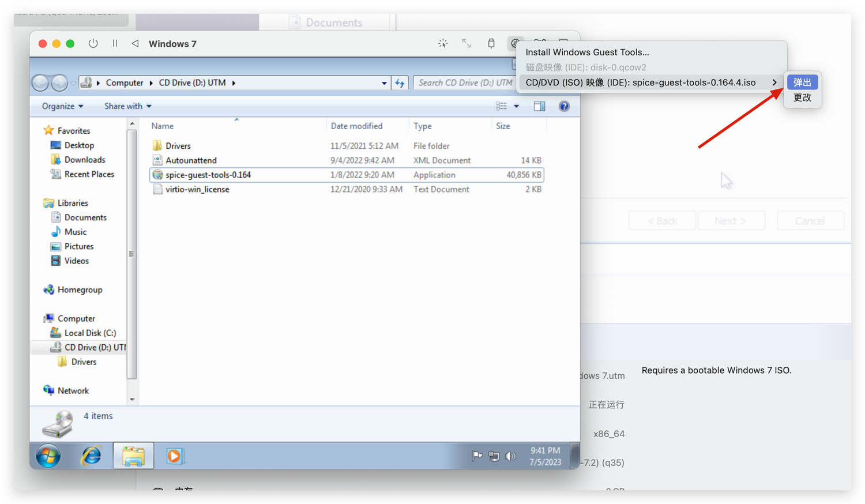Click the UTM power button for Windows 7
This screenshot has width=865, height=504.
(x=93, y=43)
